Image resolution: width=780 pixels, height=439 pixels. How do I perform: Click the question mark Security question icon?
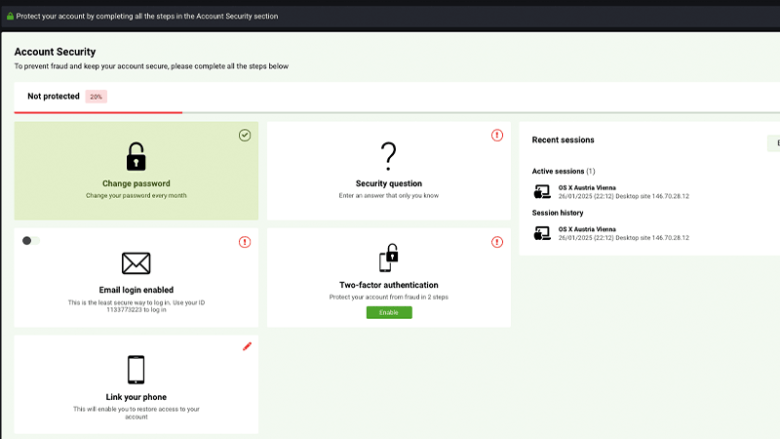(389, 156)
